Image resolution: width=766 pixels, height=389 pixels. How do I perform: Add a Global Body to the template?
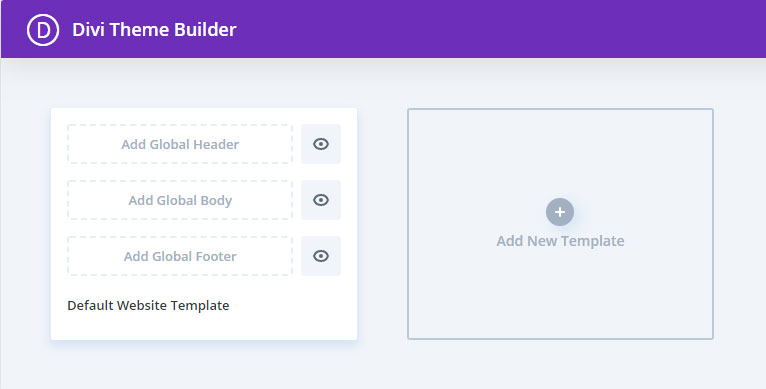pos(180,200)
